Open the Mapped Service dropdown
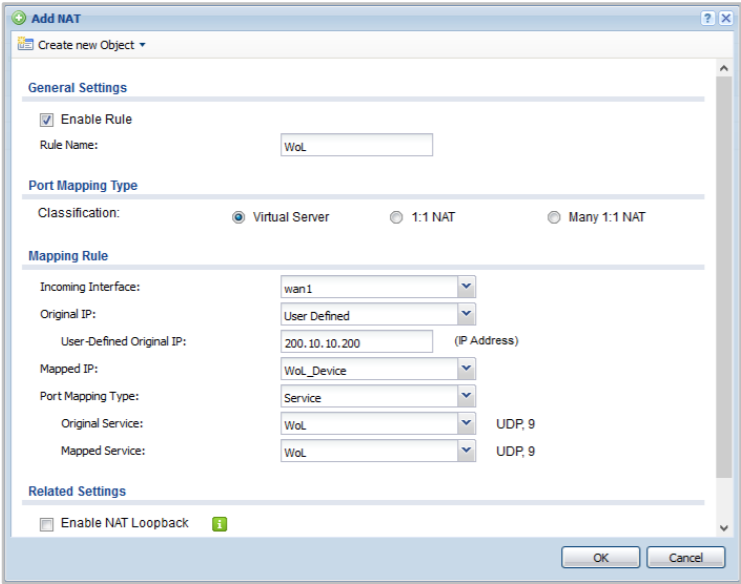 [466, 451]
